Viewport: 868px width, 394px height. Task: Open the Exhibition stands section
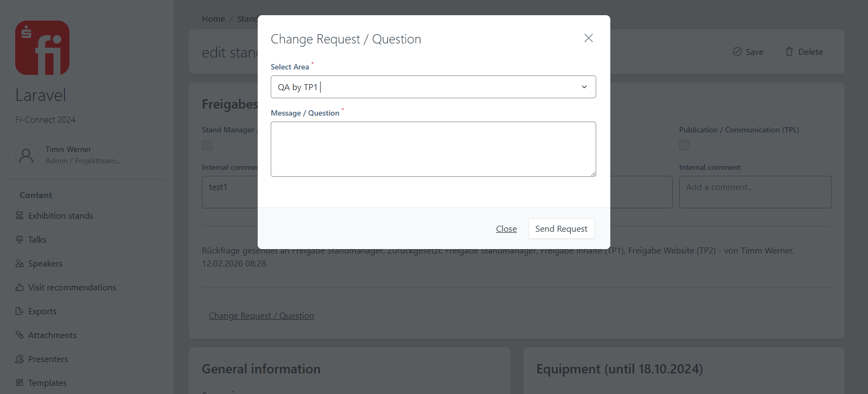point(60,215)
